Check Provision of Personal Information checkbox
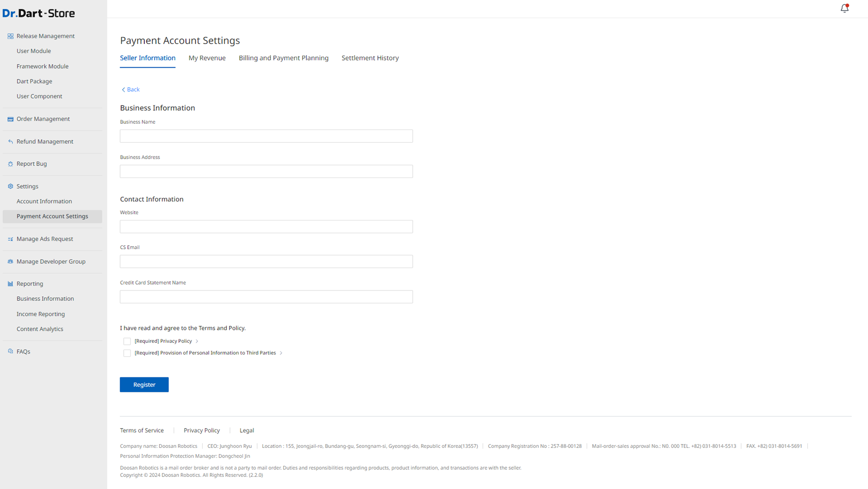The width and height of the screenshot is (868, 489). click(127, 353)
